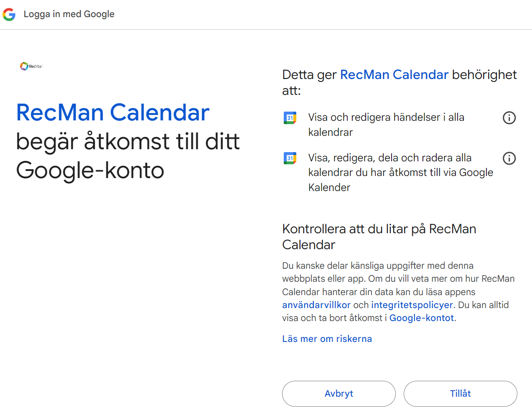Click calendar icon beside "Visa och redigera händelser"
The width and height of the screenshot is (532, 418).
[290, 118]
